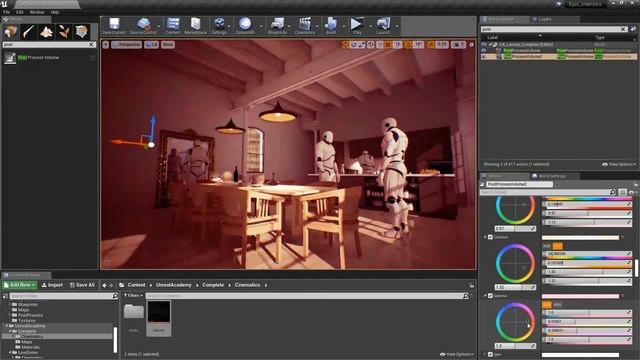Click Complete in the breadcrumb path

click(x=213, y=285)
